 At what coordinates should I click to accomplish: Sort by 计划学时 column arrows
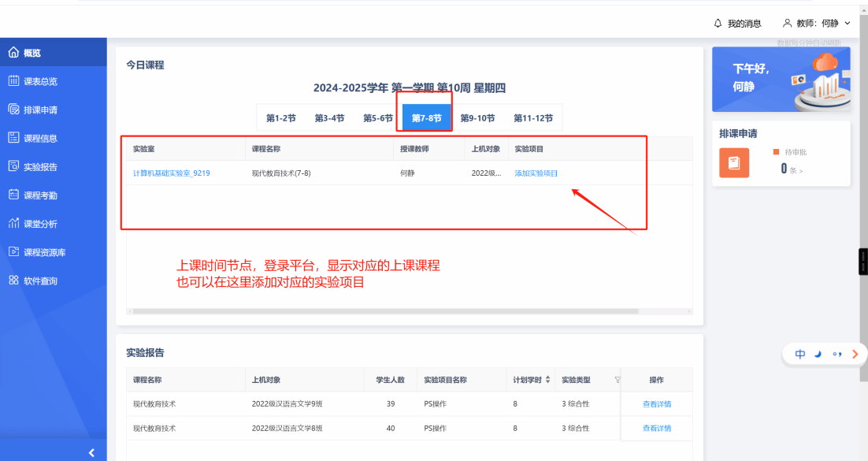coord(547,380)
